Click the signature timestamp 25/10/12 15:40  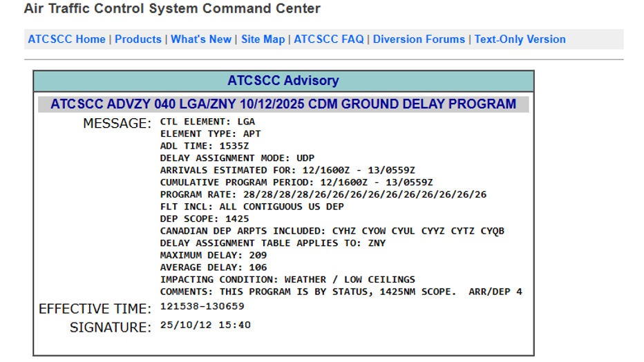(205, 325)
